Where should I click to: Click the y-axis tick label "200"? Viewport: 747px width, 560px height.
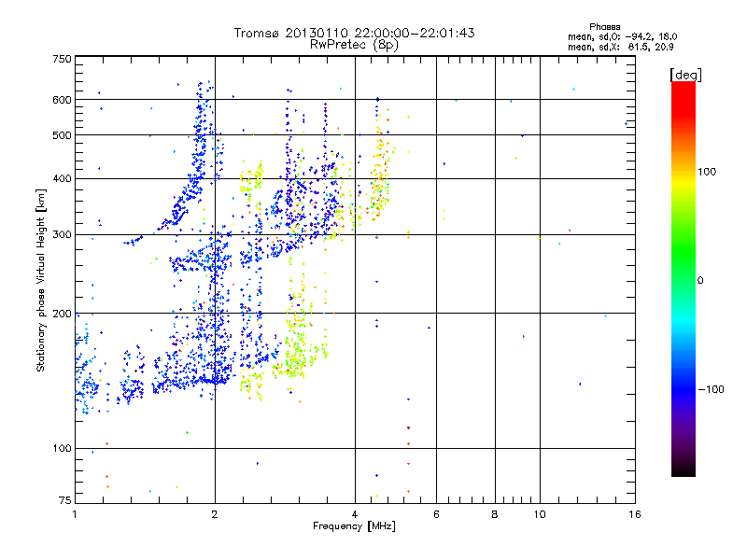pyautogui.click(x=63, y=314)
